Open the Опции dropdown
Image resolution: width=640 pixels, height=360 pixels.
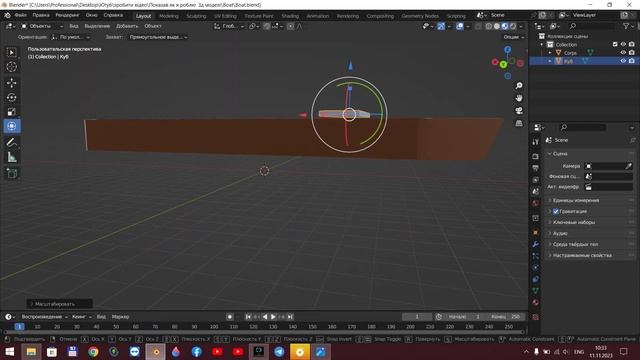point(513,37)
